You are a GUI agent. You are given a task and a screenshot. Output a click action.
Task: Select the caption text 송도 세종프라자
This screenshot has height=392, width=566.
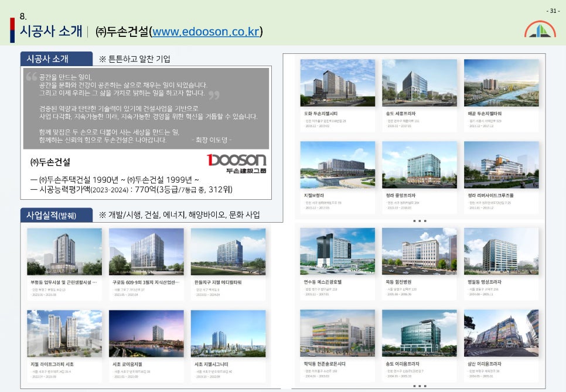pyautogui.click(x=401, y=113)
